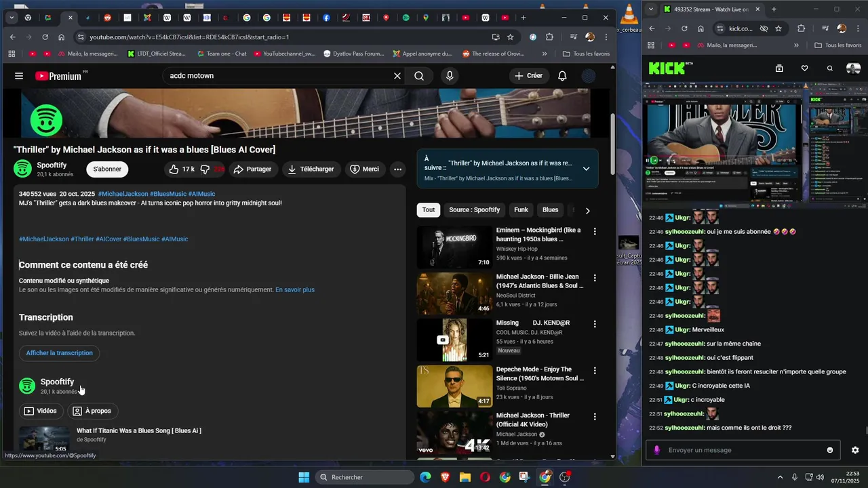This screenshot has width=868, height=488.
Task: Open Opera from the Windows taskbar
Action: 485,477
